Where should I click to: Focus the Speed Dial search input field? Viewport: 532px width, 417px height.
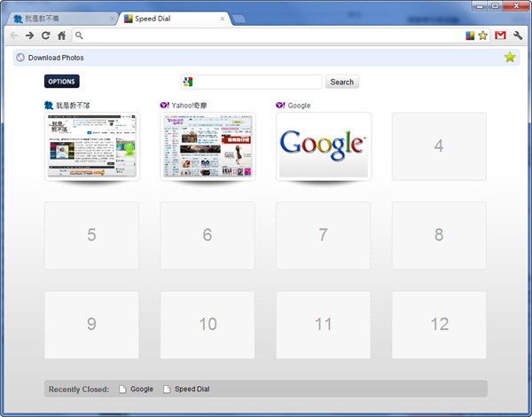(252, 82)
